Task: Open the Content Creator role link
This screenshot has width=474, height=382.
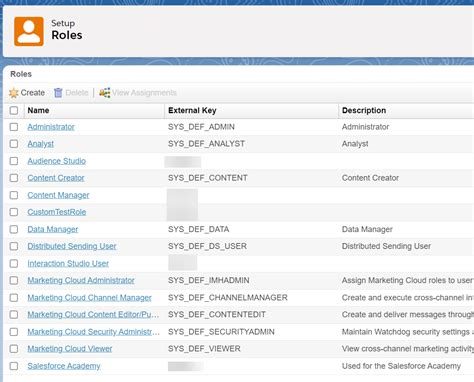Action: (x=56, y=178)
